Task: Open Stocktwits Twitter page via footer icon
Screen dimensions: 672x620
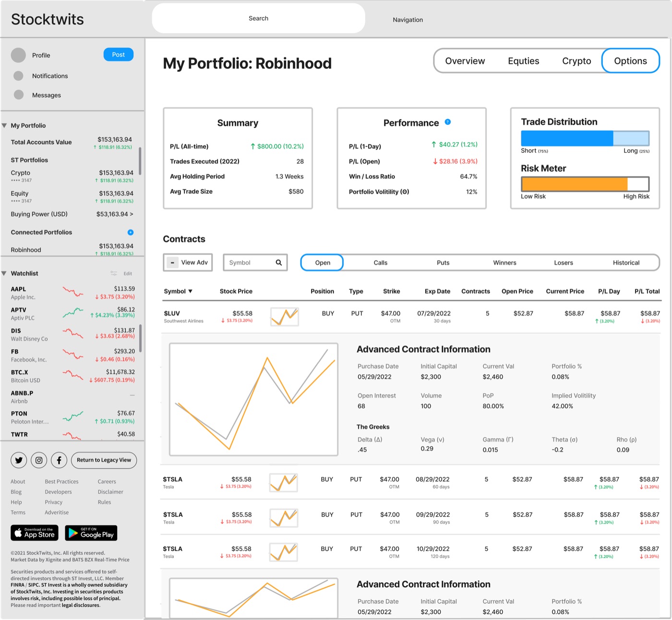Action: point(18,460)
